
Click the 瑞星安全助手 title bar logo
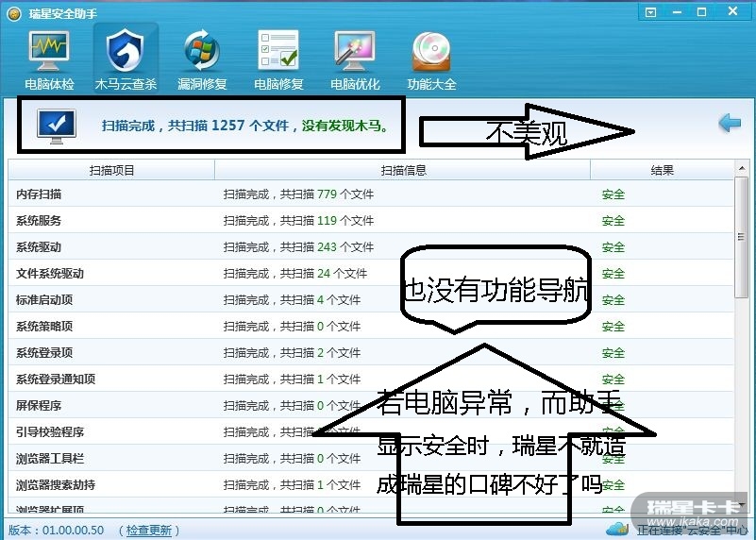pos(14,14)
